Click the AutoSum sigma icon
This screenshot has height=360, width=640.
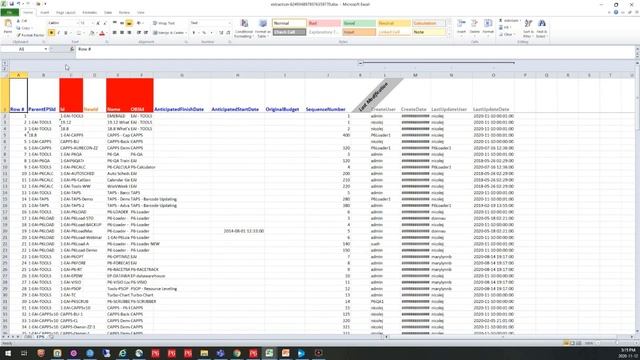[501, 20]
